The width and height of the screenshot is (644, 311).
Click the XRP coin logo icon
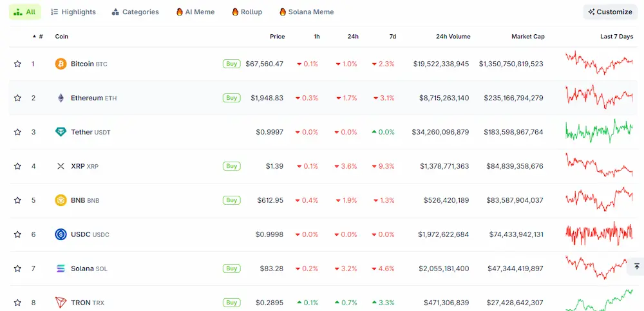[x=61, y=166]
